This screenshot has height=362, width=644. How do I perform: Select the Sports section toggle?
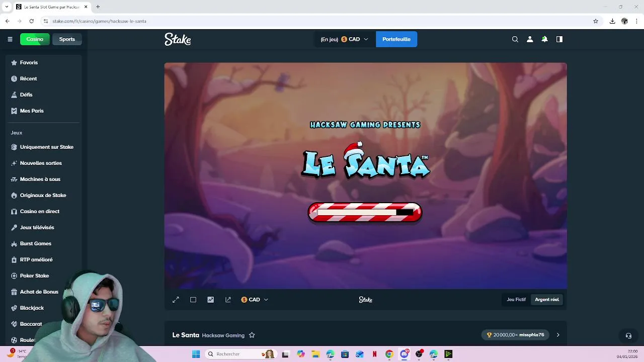pyautogui.click(x=67, y=39)
